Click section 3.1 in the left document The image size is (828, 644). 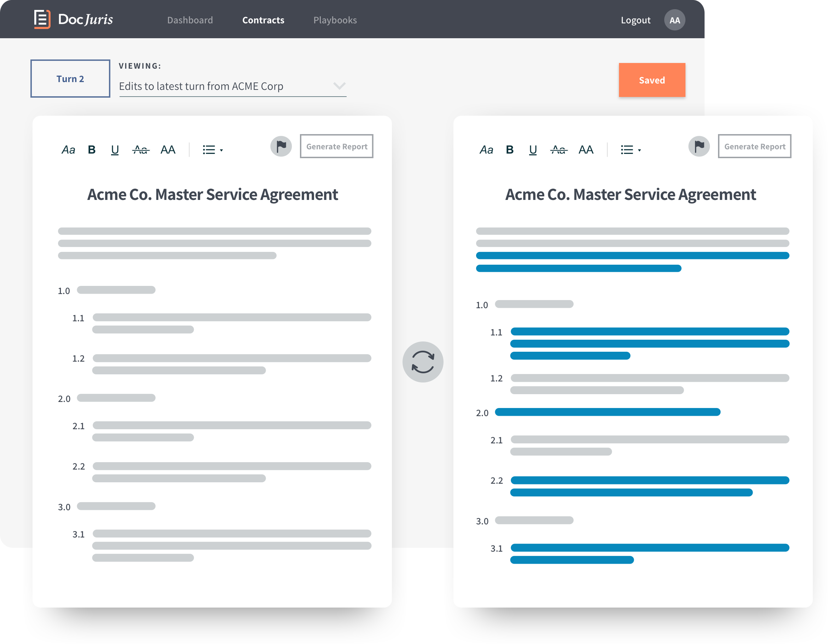[222, 545]
